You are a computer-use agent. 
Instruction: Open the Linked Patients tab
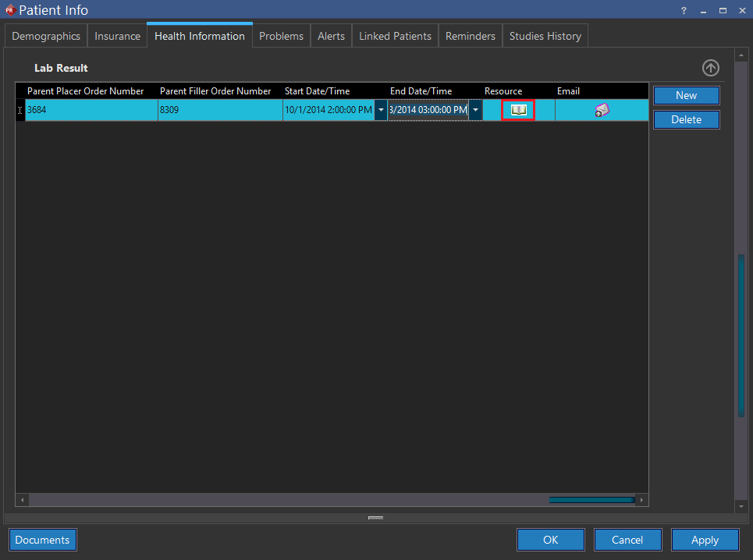(x=395, y=36)
